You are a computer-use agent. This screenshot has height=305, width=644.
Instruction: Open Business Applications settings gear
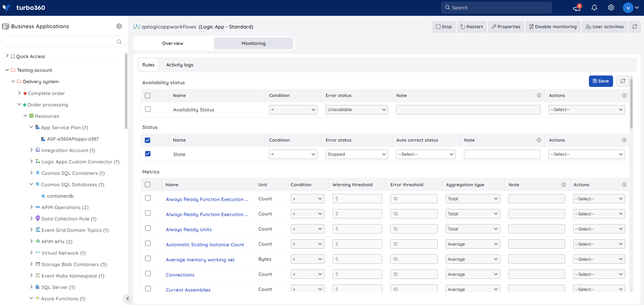point(119,26)
